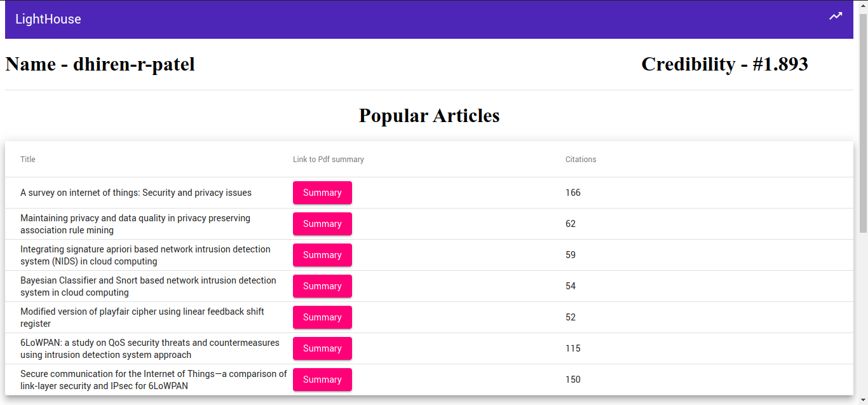Open Summary for signature apriori NIDS article
The width and height of the screenshot is (868, 405).
[322, 255]
